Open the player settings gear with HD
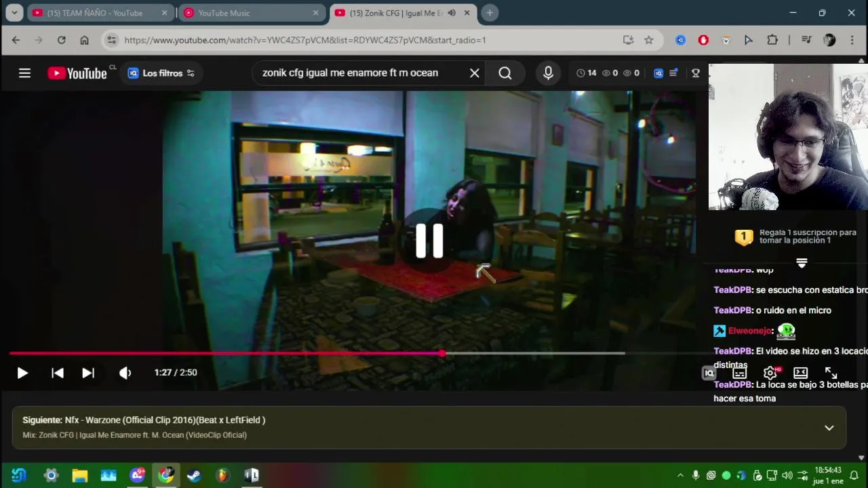This screenshot has width=868, height=488. pos(770,373)
